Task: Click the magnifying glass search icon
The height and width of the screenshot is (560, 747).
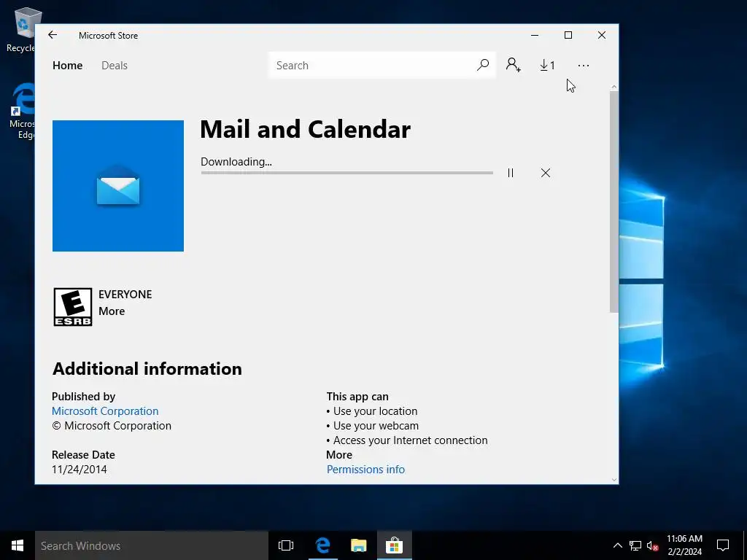Action: (x=483, y=65)
